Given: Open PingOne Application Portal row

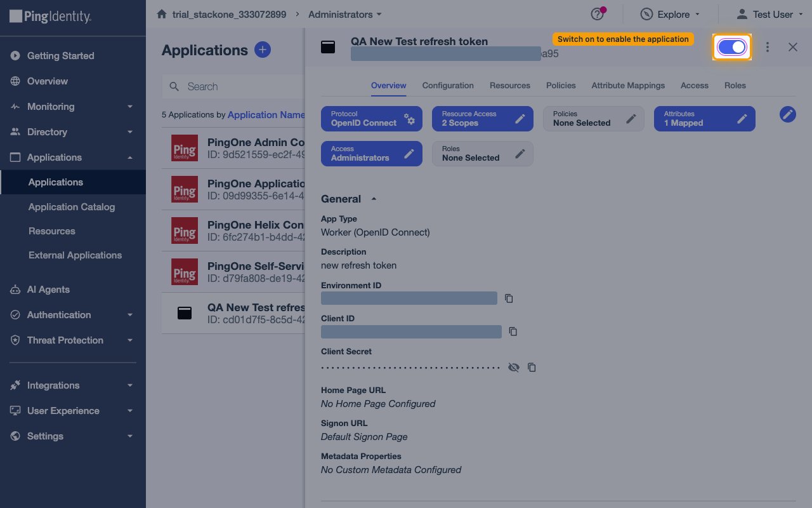Looking at the screenshot, I should [x=233, y=190].
